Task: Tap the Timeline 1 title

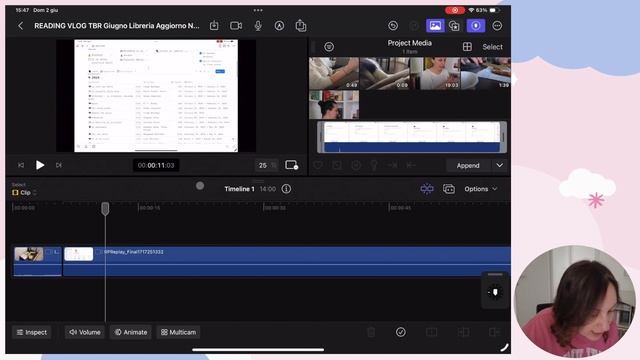Action: coord(239,189)
